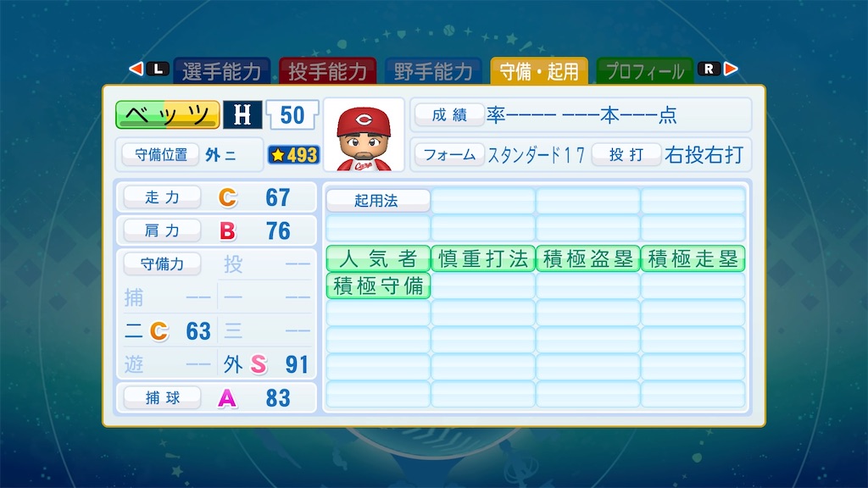Click the 遊 shortstop fielding entry
This screenshot has width=868, height=488.
pyautogui.click(x=168, y=364)
